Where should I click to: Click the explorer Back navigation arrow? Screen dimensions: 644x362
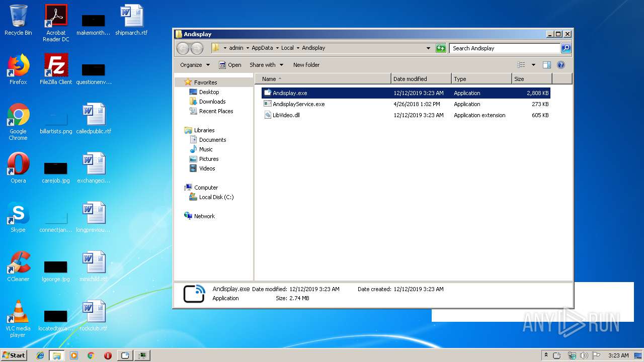coord(183,48)
